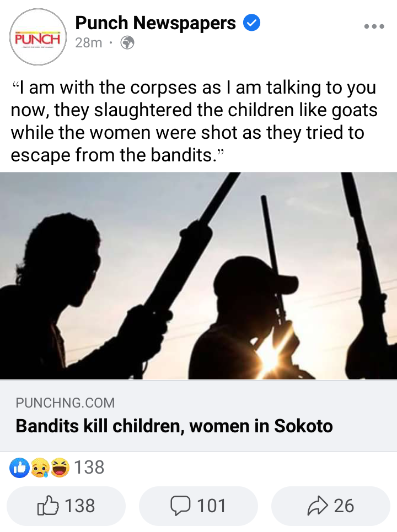The width and height of the screenshot is (397, 532).
Task: Open the bandits article preview image
Action: coord(198,276)
